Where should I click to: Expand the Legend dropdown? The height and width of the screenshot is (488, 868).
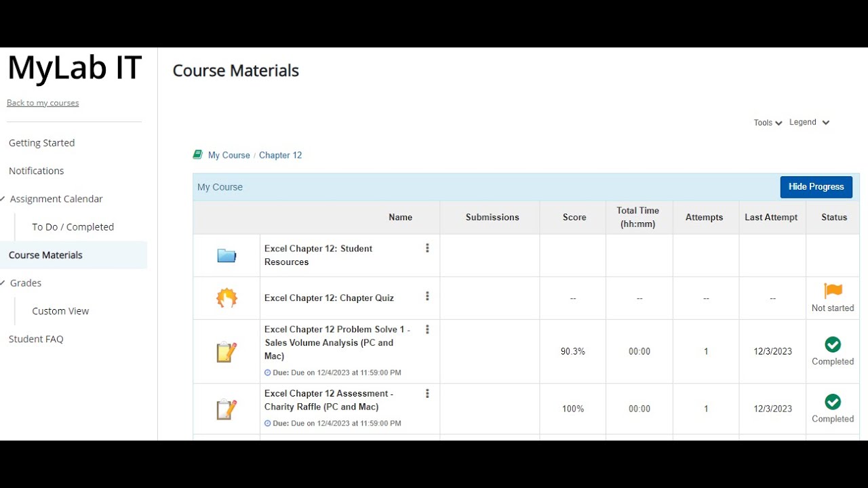click(x=809, y=123)
